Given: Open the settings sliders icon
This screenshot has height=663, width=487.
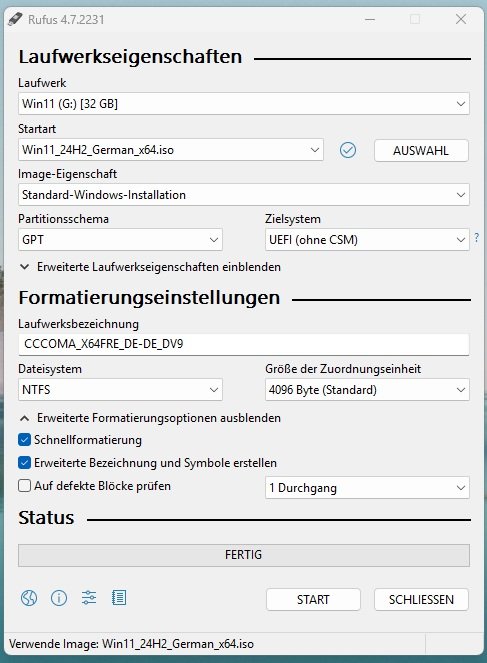Looking at the screenshot, I should click(89, 598).
